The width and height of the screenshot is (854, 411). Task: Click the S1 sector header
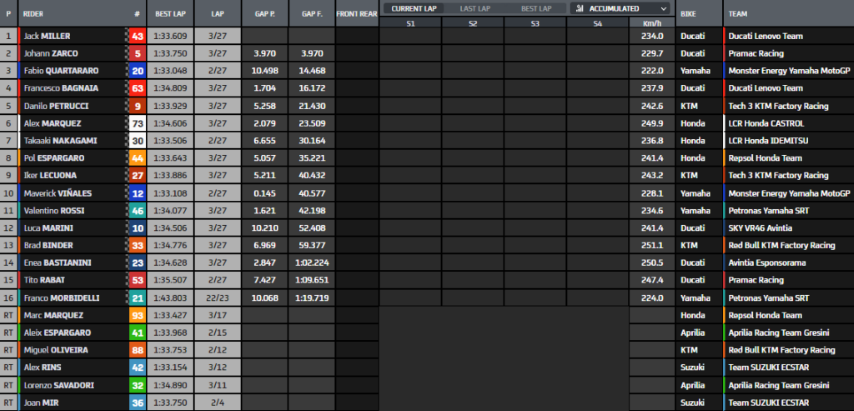click(x=410, y=23)
